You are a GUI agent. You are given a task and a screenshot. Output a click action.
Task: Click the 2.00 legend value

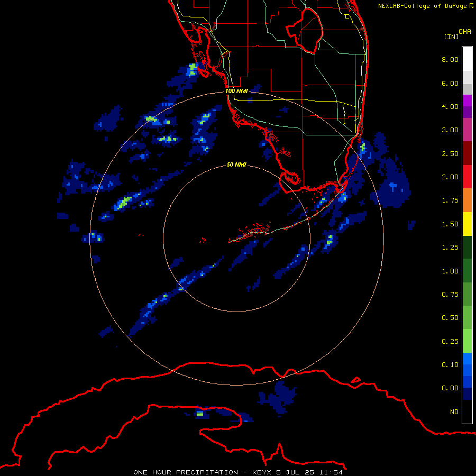tap(450, 177)
